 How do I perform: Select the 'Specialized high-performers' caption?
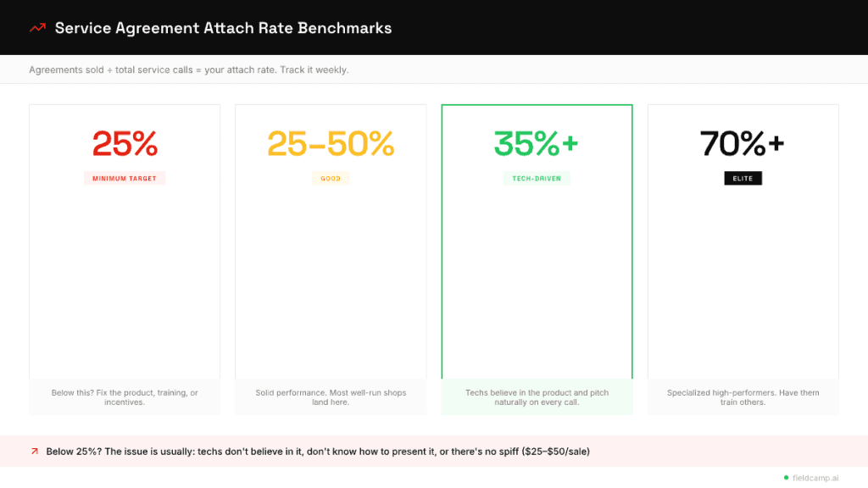pos(743,397)
